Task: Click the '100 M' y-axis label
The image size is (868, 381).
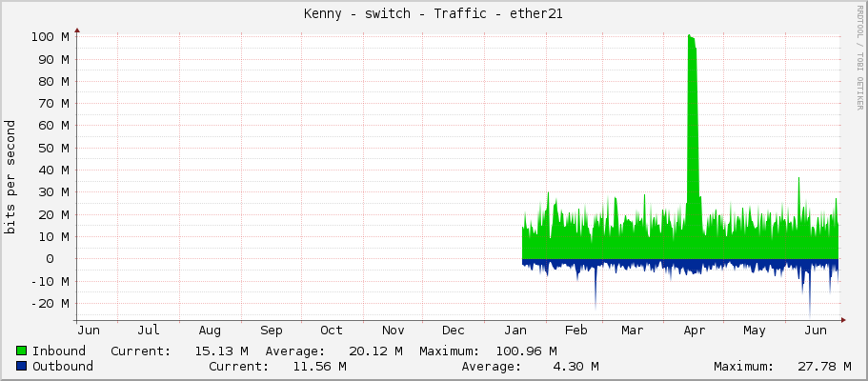Action: (50, 37)
